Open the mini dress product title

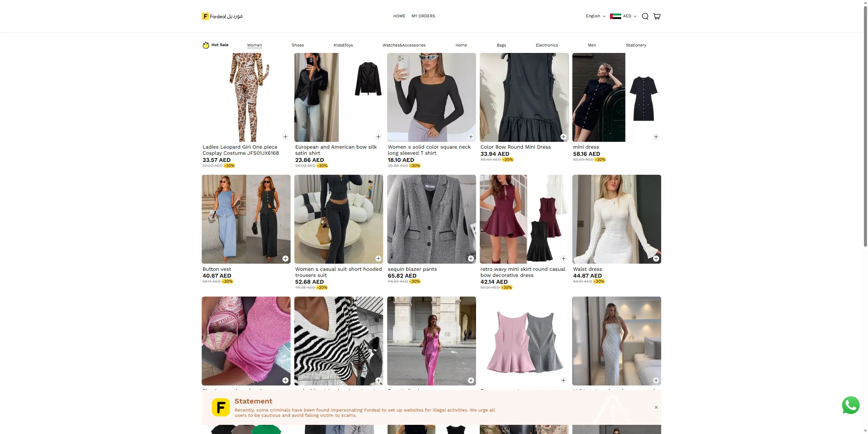tap(586, 147)
